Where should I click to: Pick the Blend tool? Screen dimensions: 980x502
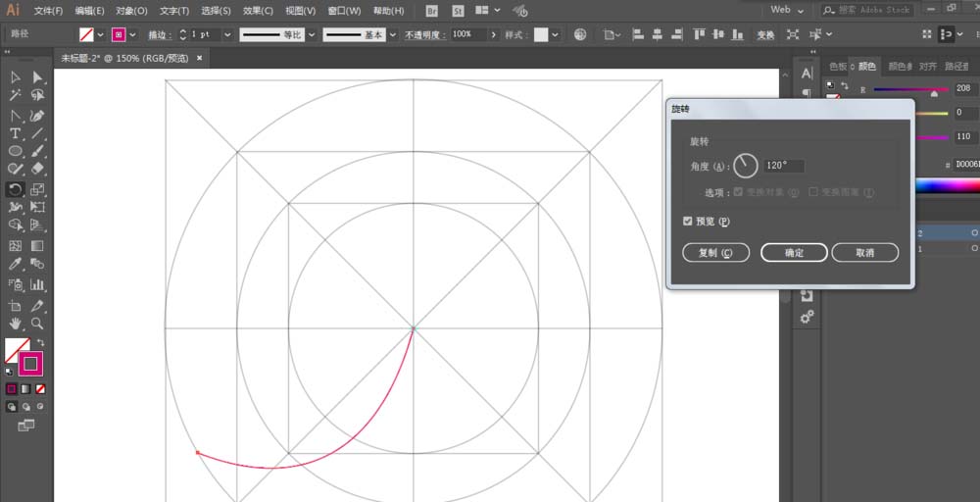click(x=37, y=264)
